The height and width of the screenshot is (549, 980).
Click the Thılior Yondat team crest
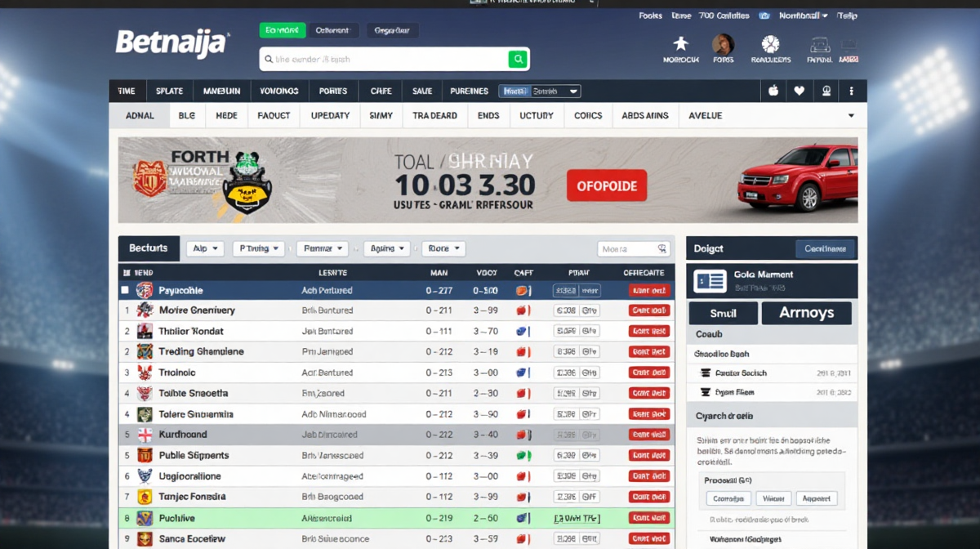click(x=145, y=331)
